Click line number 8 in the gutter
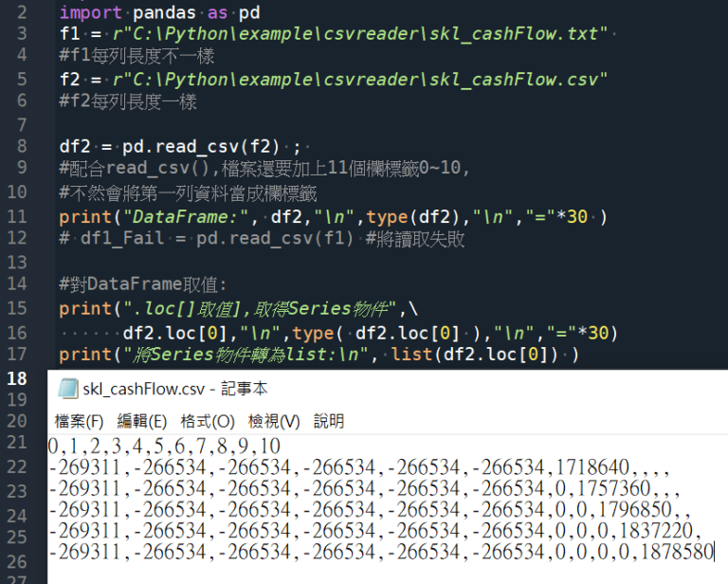 click(x=22, y=146)
